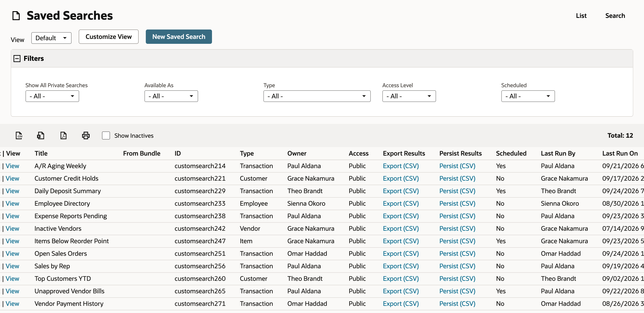
Task: Export list to Excel icon
Action: point(40,135)
